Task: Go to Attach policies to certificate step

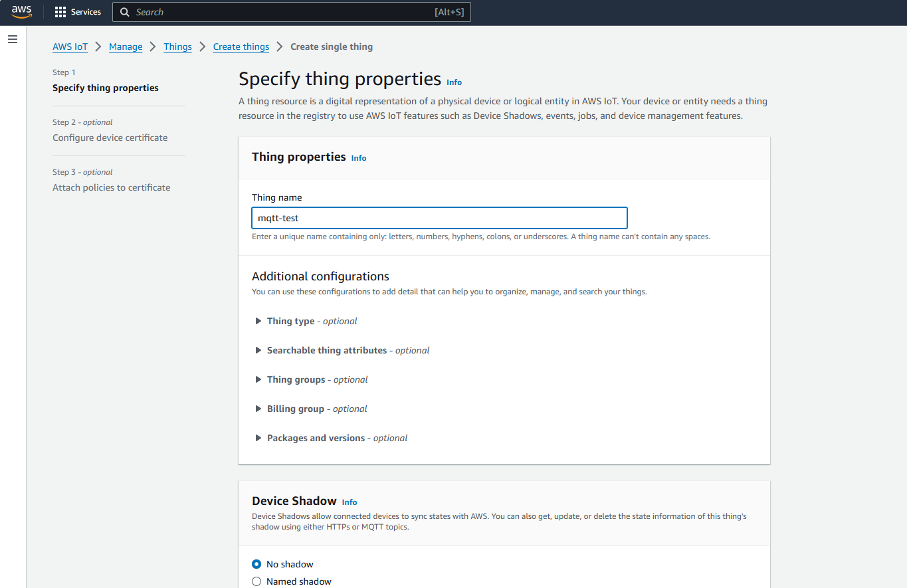Action: click(112, 187)
